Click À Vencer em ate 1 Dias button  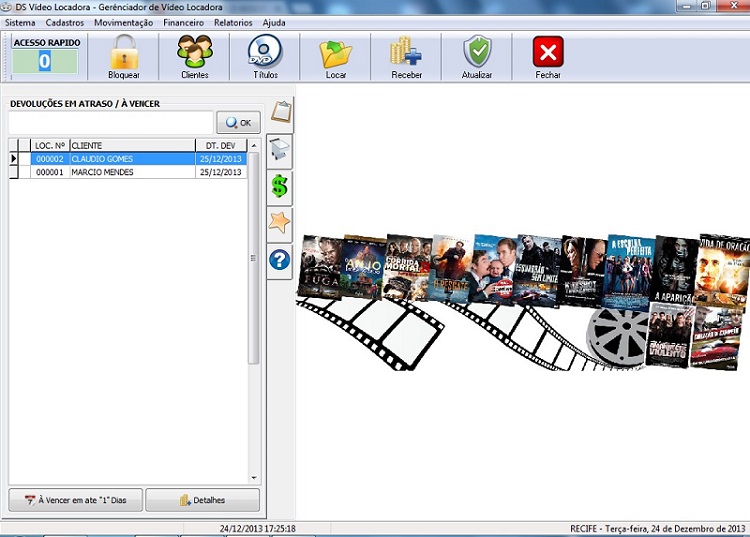76,500
